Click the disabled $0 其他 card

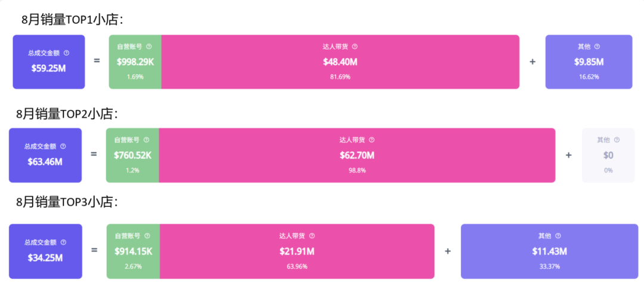pos(608,155)
